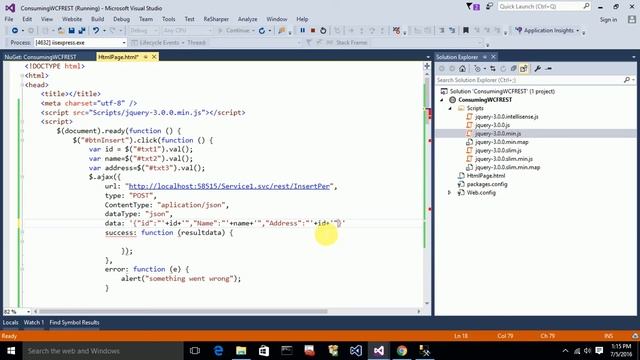
Task: Click the Open File folder icon
Action: tap(60, 31)
